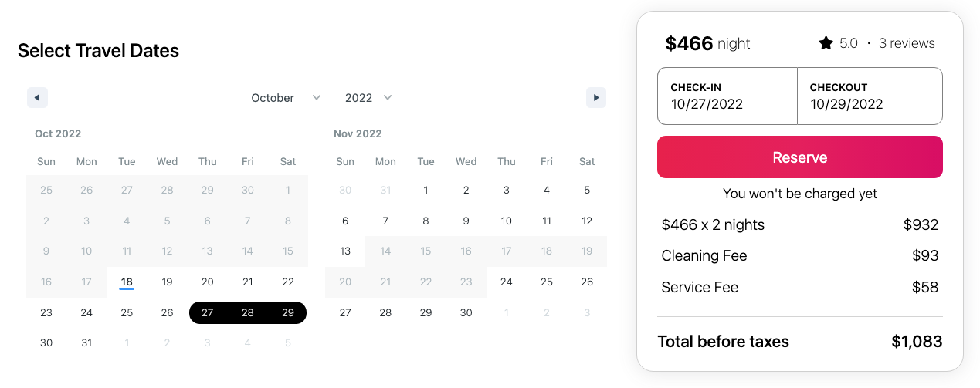This screenshot has width=980, height=388.
Task: Pick October 29 as the end date
Action: pos(288,312)
